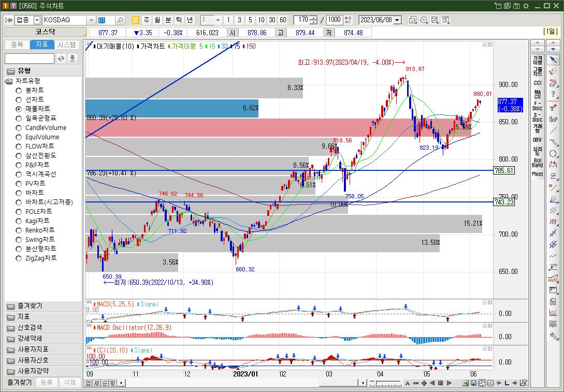Screen dimensions: 564x392
Task: Select the CandleVolume radio button
Action: click(19, 128)
